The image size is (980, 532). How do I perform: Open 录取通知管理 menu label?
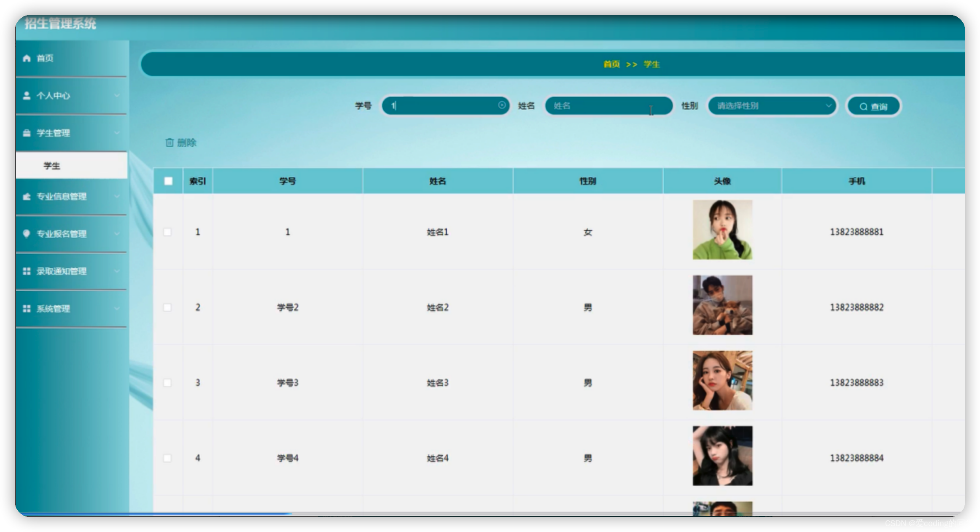point(62,271)
